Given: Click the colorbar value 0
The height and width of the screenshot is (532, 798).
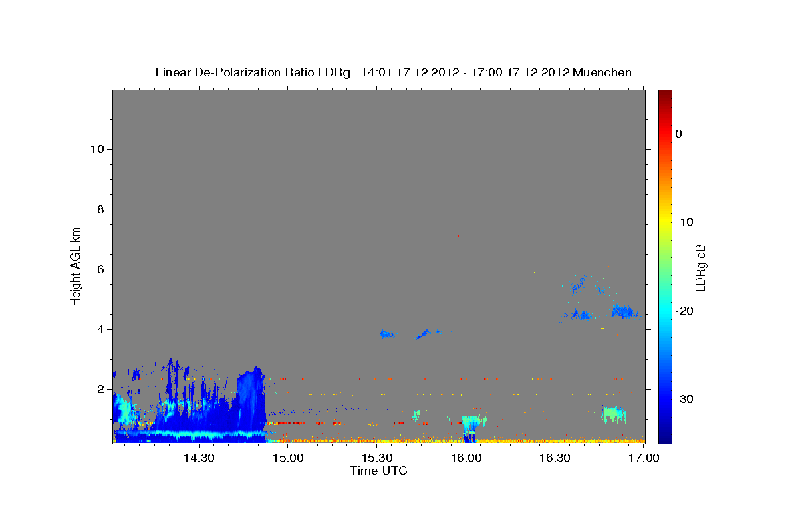Looking at the screenshot, I should pyautogui.click(x=678, y=134).
